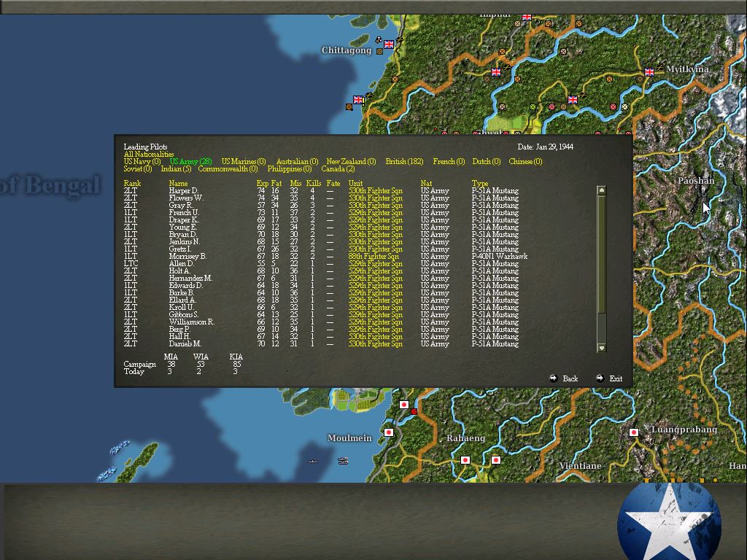Click the P-40N1 Warhawk aircraft type
Viewport: 747px width, 560px height.
tap(500, 256)
